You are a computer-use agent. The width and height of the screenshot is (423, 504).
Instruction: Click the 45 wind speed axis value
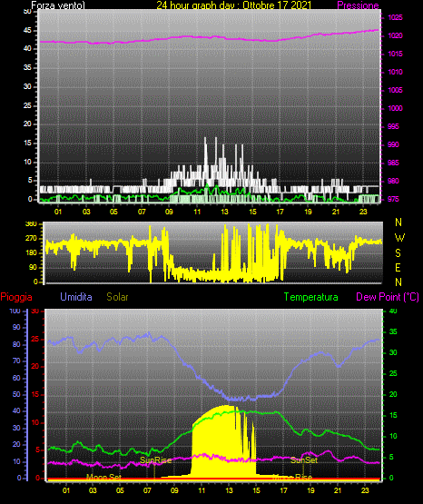pos(27,31)
